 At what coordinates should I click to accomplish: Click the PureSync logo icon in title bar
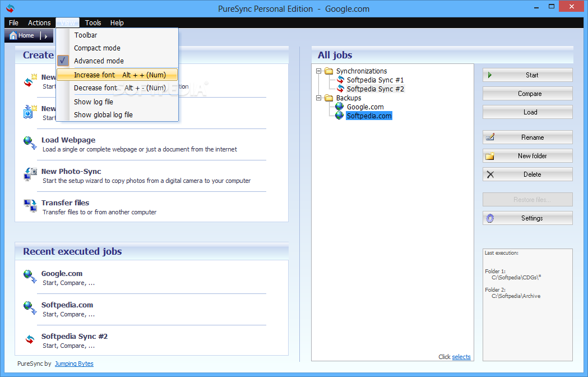(x=10, y=8)
